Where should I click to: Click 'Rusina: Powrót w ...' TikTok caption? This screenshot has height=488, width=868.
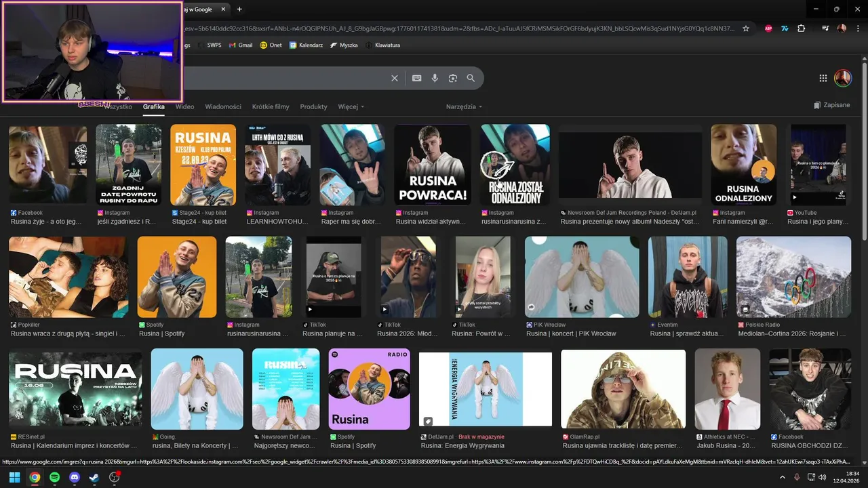coord(481,333)
